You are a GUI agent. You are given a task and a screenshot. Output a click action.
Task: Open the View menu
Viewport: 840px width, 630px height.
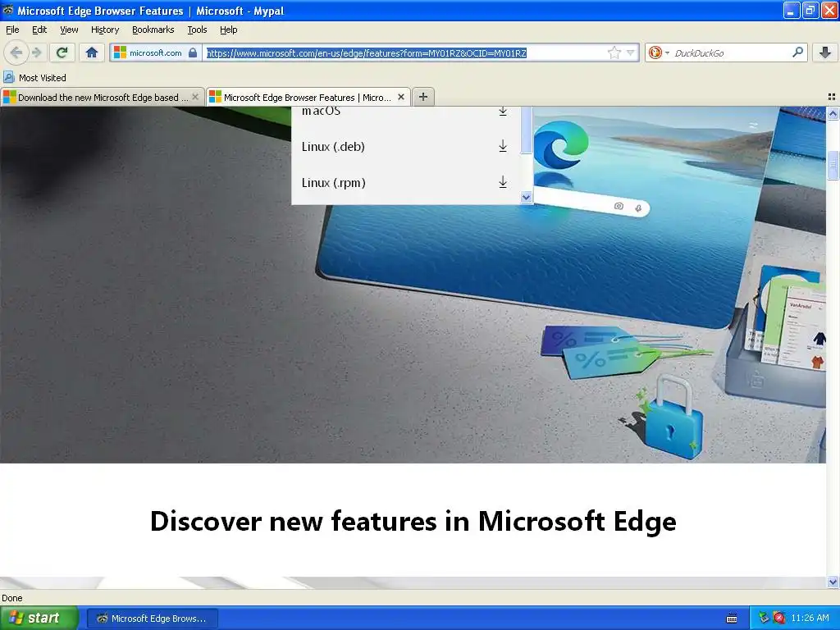tap(69, 30)
